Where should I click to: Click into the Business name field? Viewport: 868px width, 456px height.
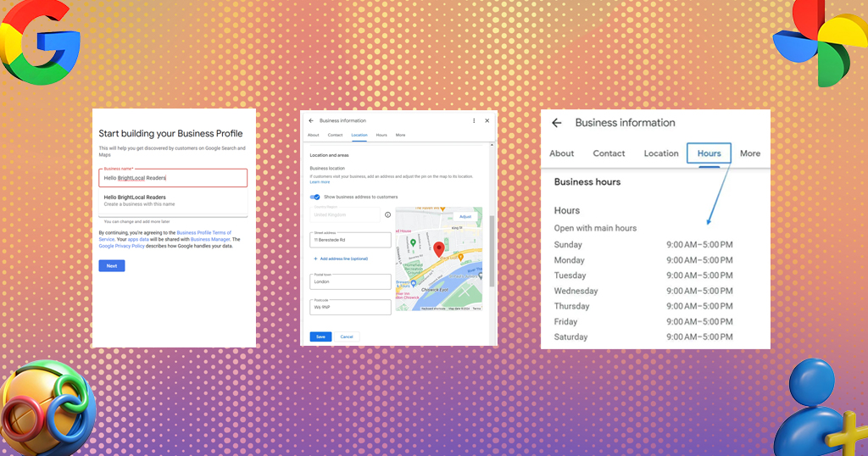(173, 178)
